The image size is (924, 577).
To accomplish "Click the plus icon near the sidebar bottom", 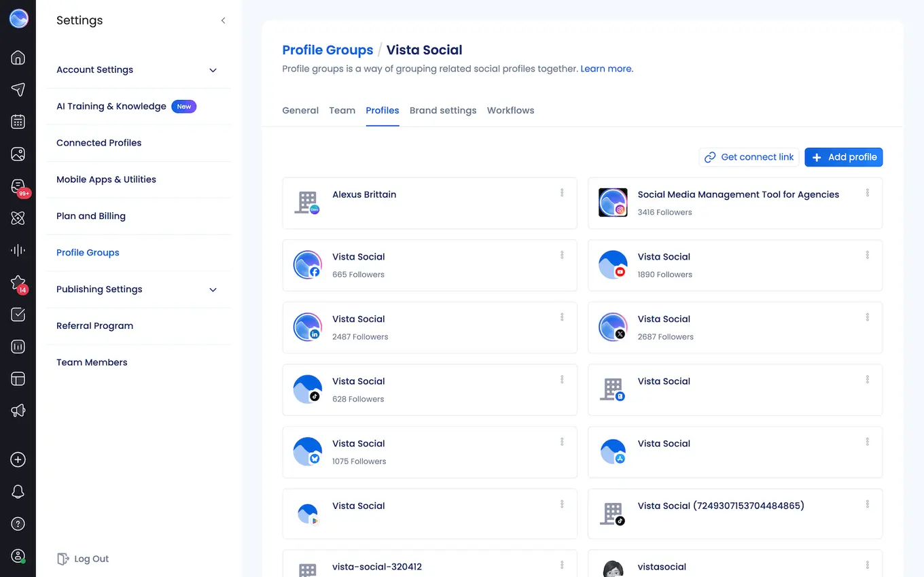I will pos(18,459).
